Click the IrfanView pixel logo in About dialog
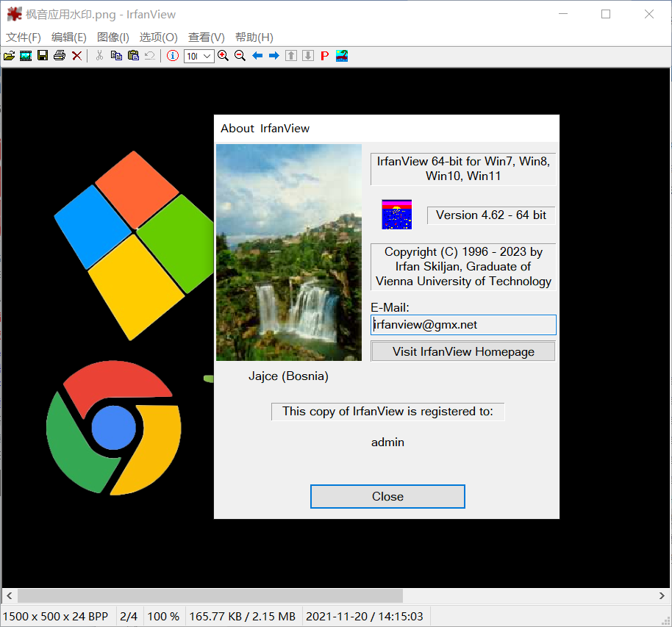The image size is (672, 627). pyautogui.click(x=397, y=215)
